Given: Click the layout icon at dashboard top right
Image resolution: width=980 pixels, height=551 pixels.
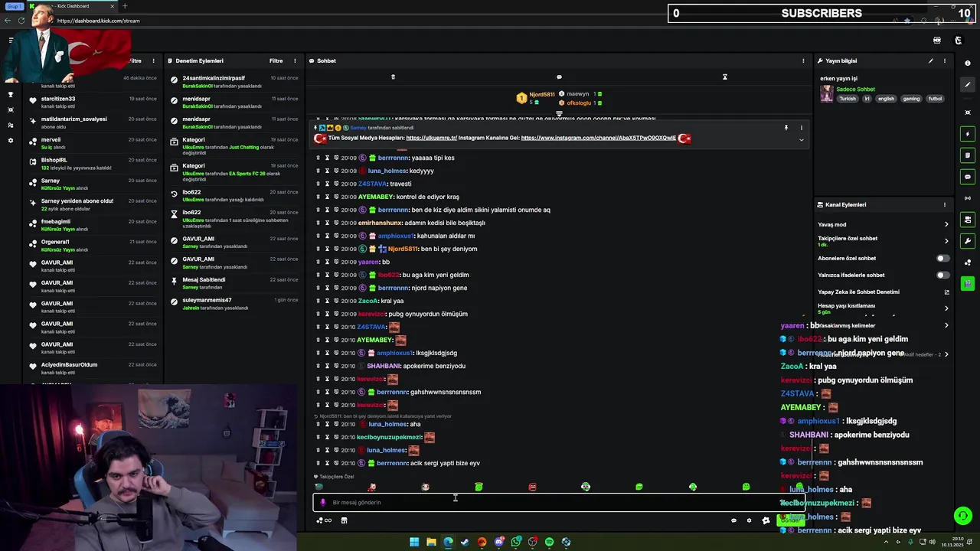Looking at the screenshot, I should [x=937, y=41].
